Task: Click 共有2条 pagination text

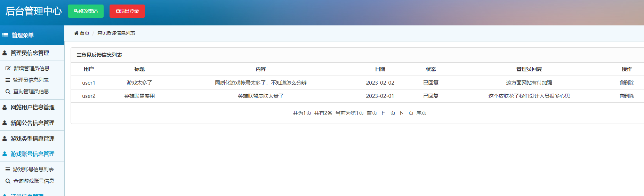Action: tap(323, 113)
